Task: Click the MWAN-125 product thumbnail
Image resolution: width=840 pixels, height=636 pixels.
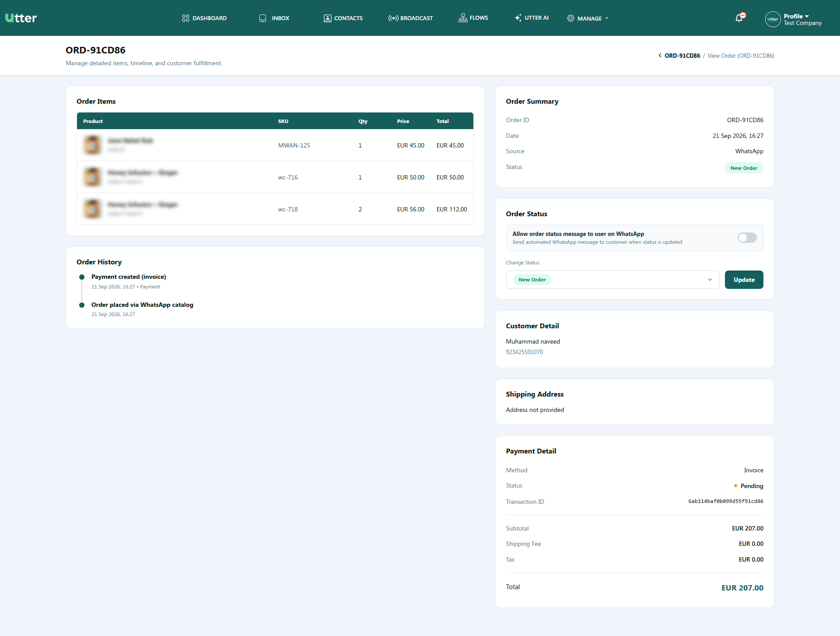Action: click(92, 145)
